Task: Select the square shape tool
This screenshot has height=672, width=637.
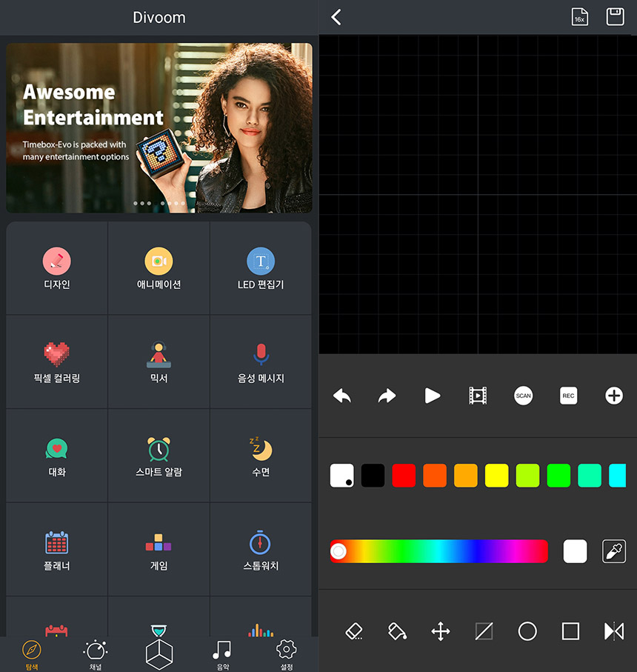Action: [x=570, y=631]
